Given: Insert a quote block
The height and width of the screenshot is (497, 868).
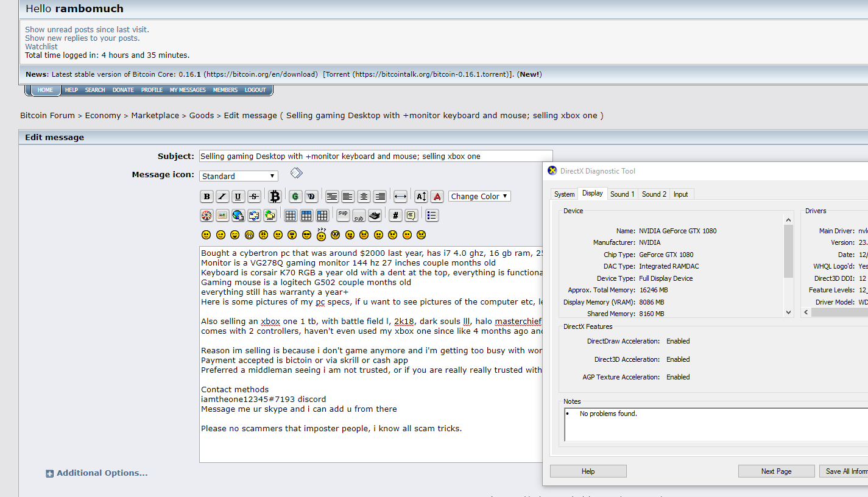Looking at the screenshot, I should click(x=411, y=215).
